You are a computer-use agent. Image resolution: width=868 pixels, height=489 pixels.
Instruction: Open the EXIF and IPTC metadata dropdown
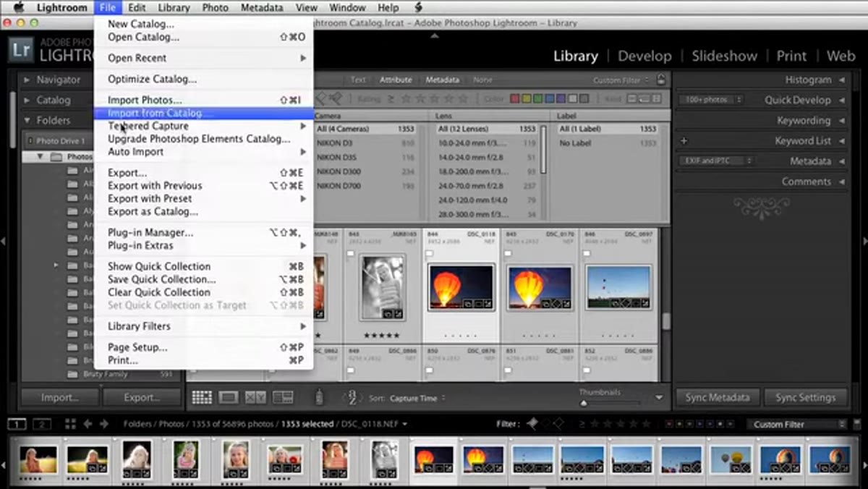pyautogui.click(x=715, y=161)
